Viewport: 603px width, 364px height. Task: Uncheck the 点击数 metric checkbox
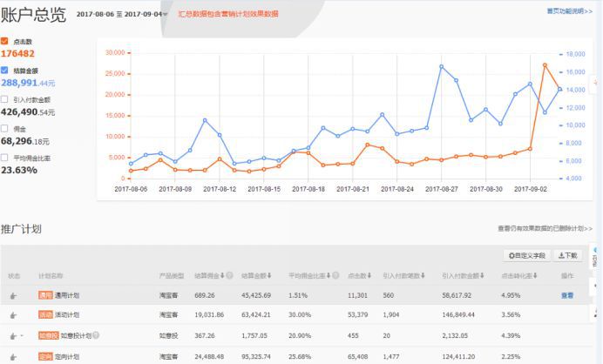[x=5, y=41]
